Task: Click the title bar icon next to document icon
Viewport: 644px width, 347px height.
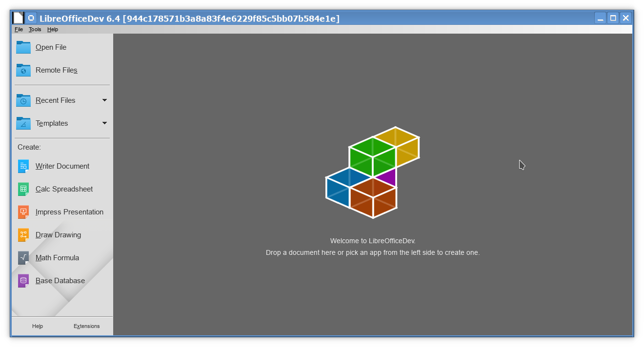Action: click(31, 18)
